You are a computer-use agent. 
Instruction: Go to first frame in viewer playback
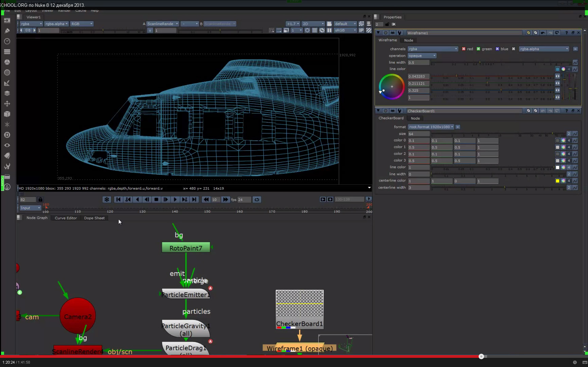pos(118,199)
